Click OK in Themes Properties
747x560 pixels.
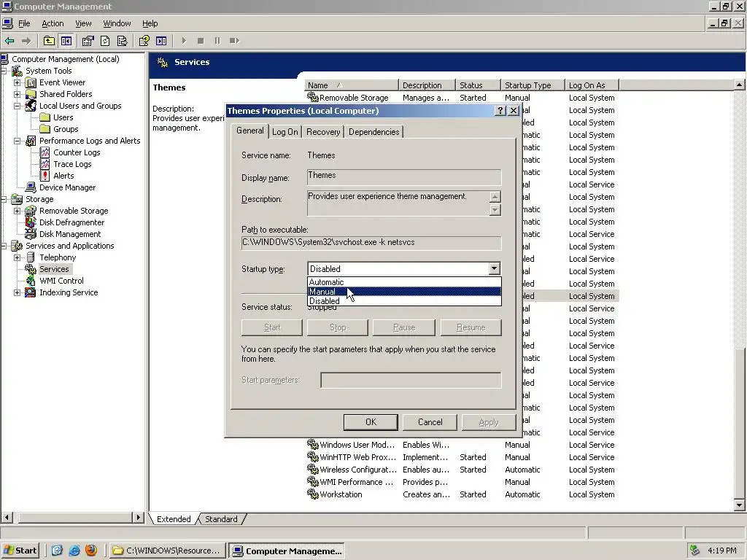click(x=371, y=422)
